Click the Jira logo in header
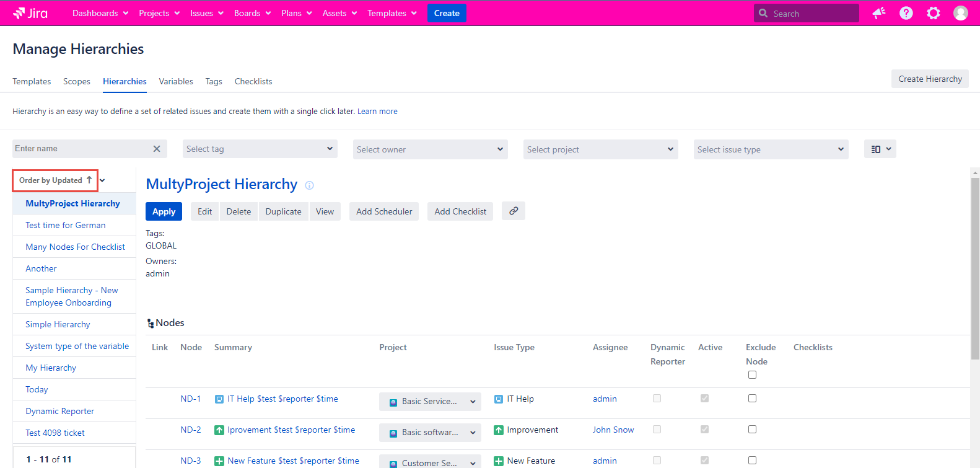 coord(30,13)
